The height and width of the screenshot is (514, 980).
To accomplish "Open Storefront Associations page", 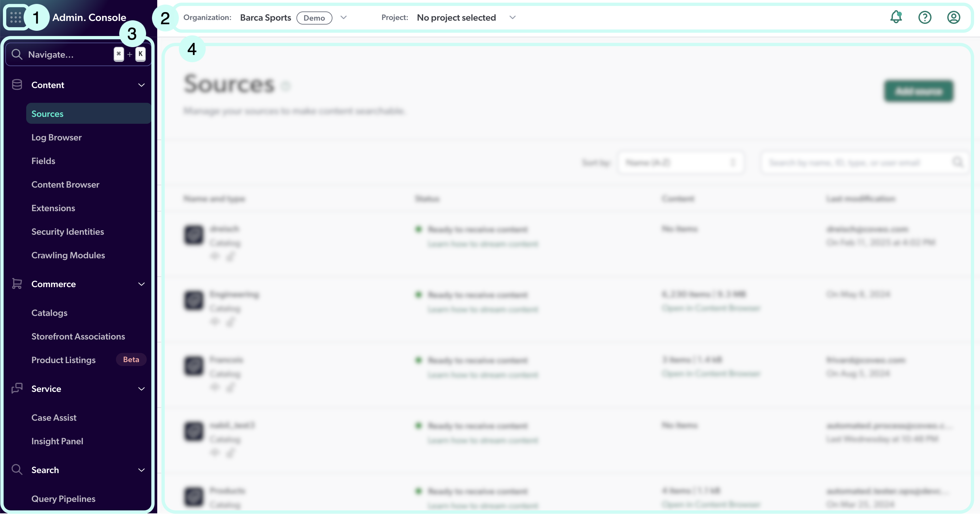I will (78, 337).
